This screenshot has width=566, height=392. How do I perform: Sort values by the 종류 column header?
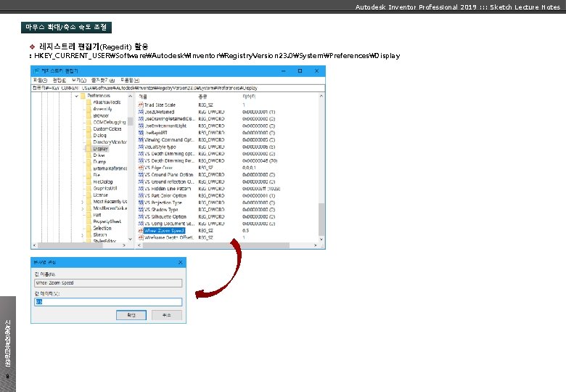tap(202, 97)
